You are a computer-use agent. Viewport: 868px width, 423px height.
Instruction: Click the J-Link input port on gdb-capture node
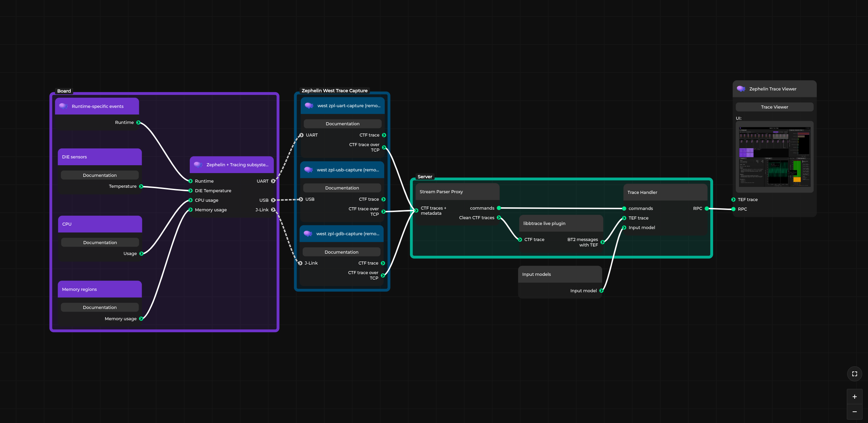click(x=300, y=263)
